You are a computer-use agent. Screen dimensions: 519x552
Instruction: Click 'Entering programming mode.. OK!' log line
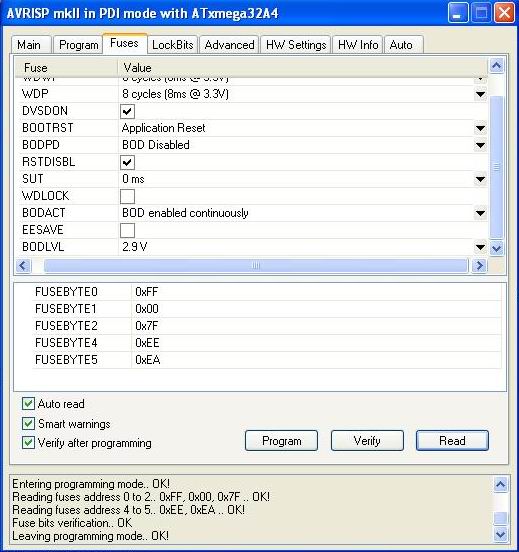click(x=91, y=484)
